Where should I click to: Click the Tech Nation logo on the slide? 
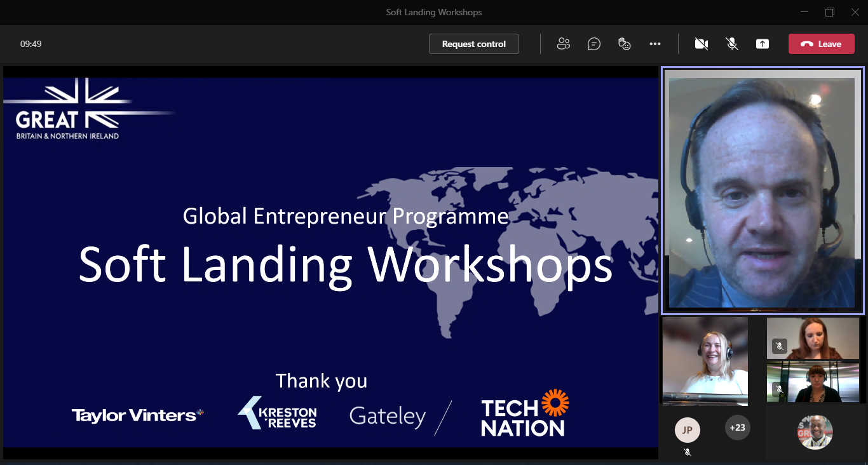coord(524,414)
